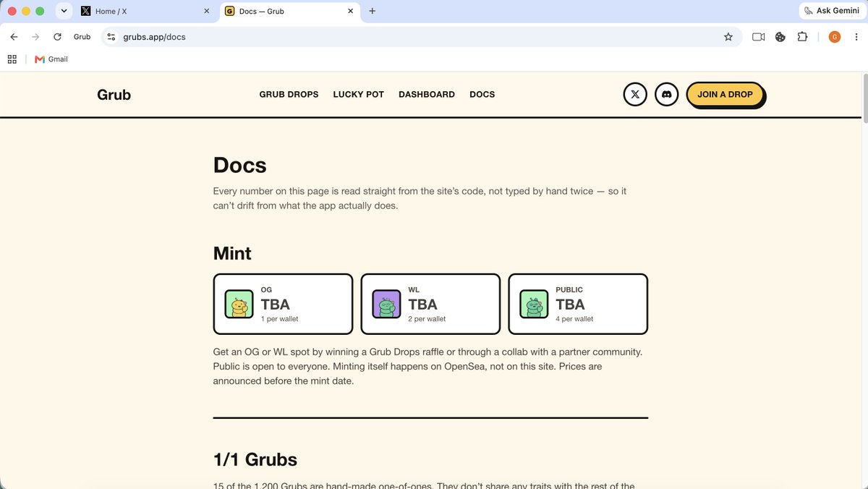Go back with the browser back arrow
This screenshot has height=489, width=868.
(x=14, y=37)
